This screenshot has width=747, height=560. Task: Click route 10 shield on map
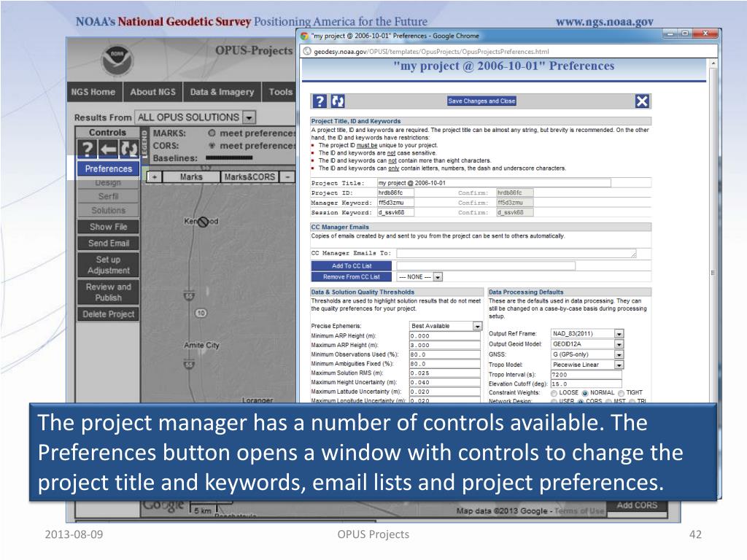(x=201, y=313)
